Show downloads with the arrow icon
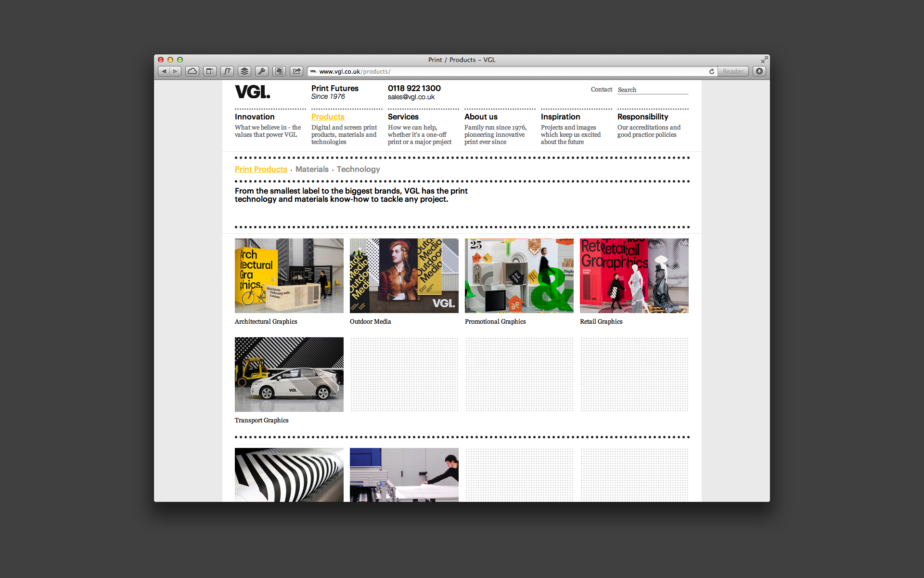 point(759,71)
